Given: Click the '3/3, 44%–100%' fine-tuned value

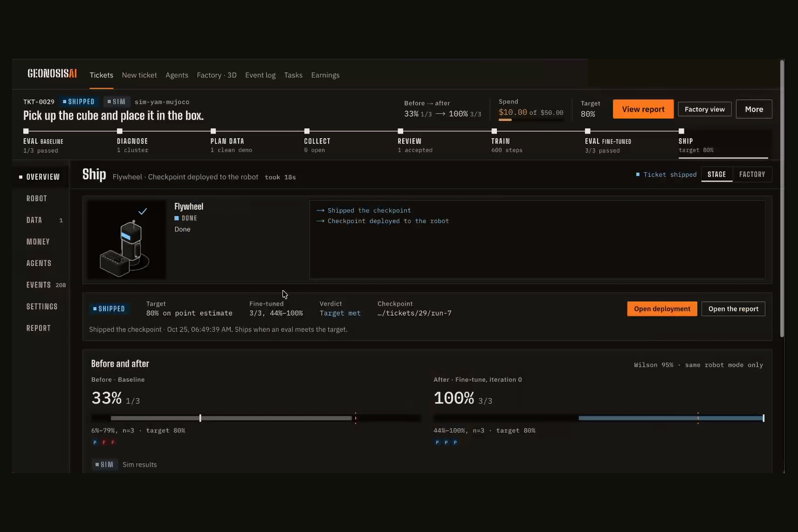Looking at the screenshot, I should pos(276,313).
